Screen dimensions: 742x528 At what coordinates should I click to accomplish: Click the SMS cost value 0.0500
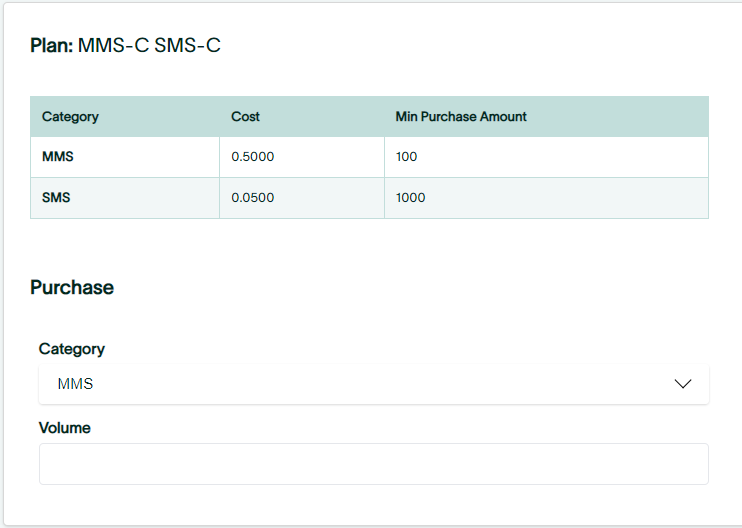253,198
